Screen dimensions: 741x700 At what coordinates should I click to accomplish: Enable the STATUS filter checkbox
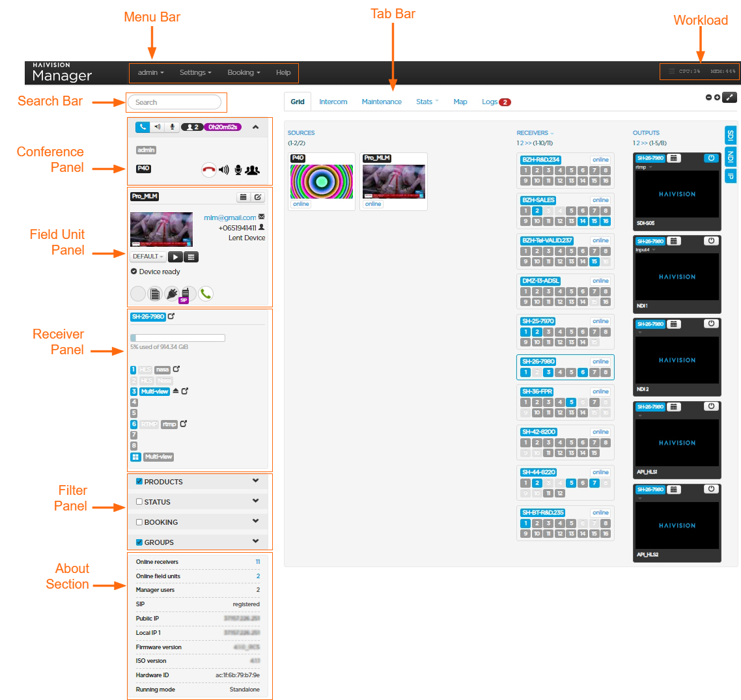click(139, 502)
